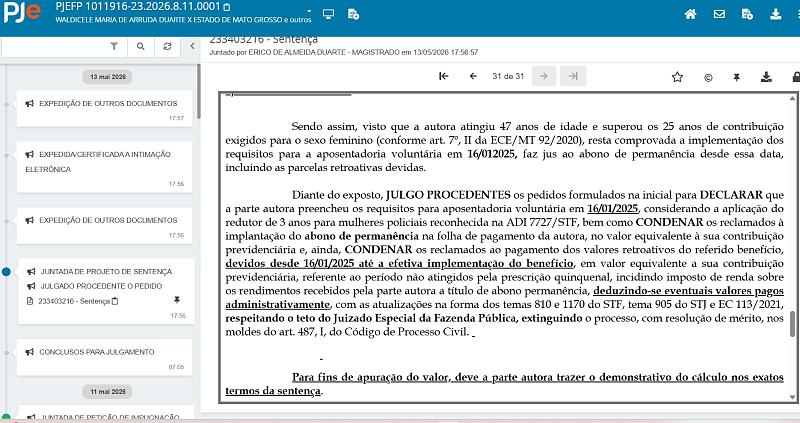This screenshot has height=423, width=800.
Task: Click the '11 mai 2026' date badge
Action: [x=108, y=391]
